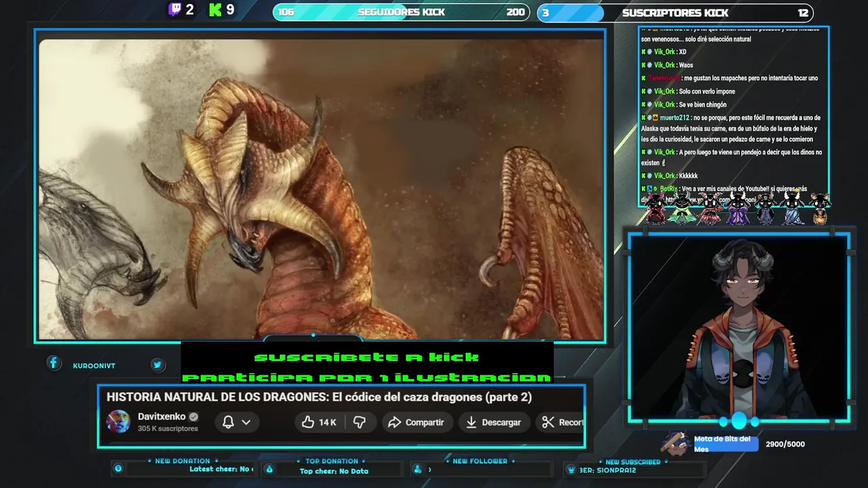This screenshot has height=488, width=868.
Task: Click the verified badge beside Davitxenko
Action: coord(193,417)
